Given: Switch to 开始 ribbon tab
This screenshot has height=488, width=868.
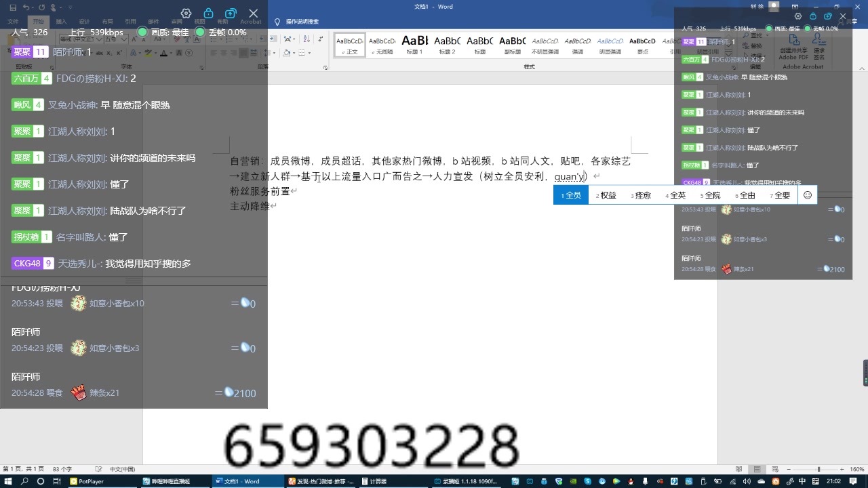Looking at the screenshot, I should (39, 22).
